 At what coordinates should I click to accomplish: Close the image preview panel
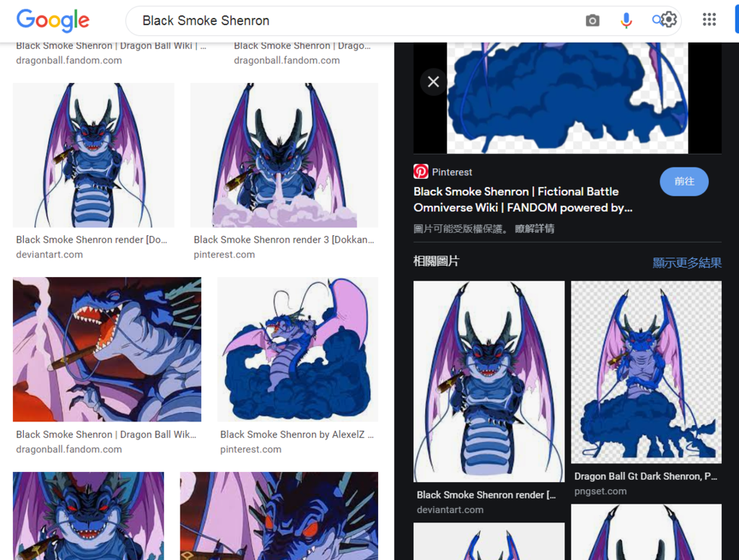tap(434, 82)
